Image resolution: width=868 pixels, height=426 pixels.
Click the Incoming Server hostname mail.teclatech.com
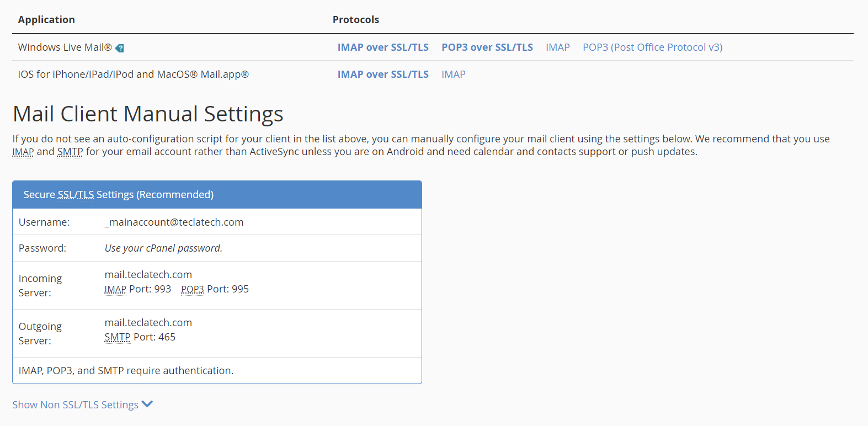click(148, 275)
